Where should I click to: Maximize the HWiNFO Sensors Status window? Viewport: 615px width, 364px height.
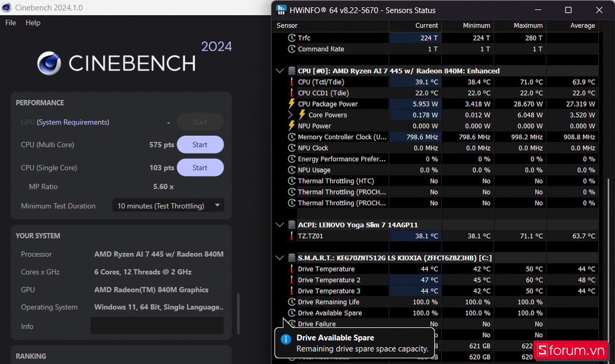pyautogui.click(x=568, y=10)
